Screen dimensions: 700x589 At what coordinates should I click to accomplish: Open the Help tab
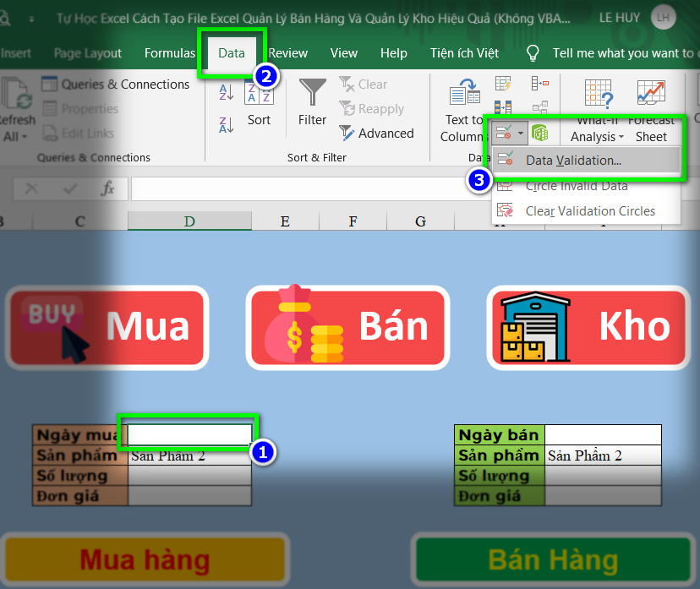[x=394, y=53]
